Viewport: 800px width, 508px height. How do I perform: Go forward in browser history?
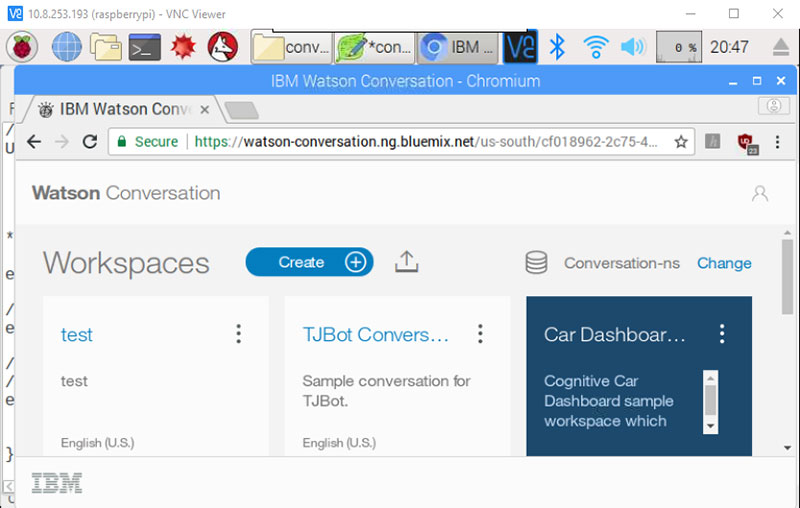62,141
